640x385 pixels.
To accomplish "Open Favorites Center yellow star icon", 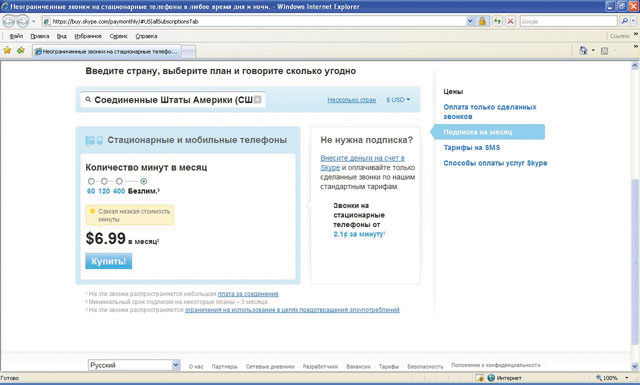I will click(7, 50).
